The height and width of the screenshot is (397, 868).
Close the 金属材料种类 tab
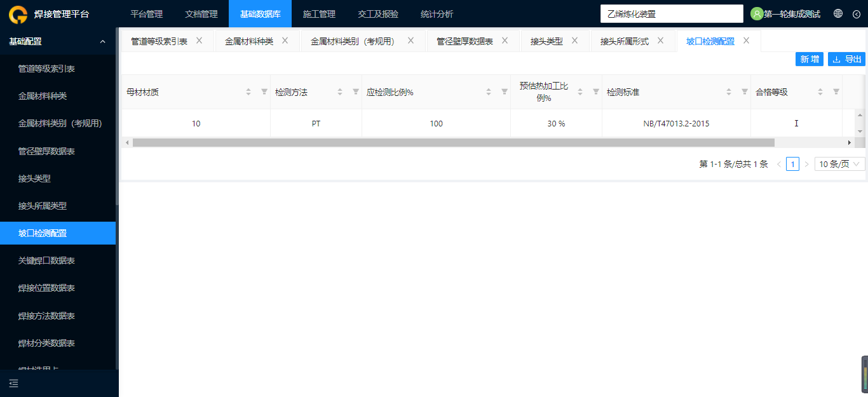pos(285,41)
